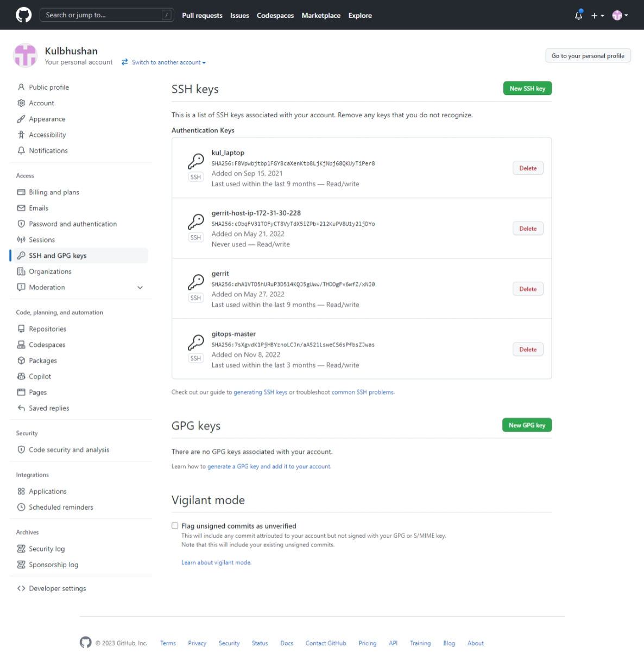Click the GitHub logo in the top bar

click(x=23, y=15)
